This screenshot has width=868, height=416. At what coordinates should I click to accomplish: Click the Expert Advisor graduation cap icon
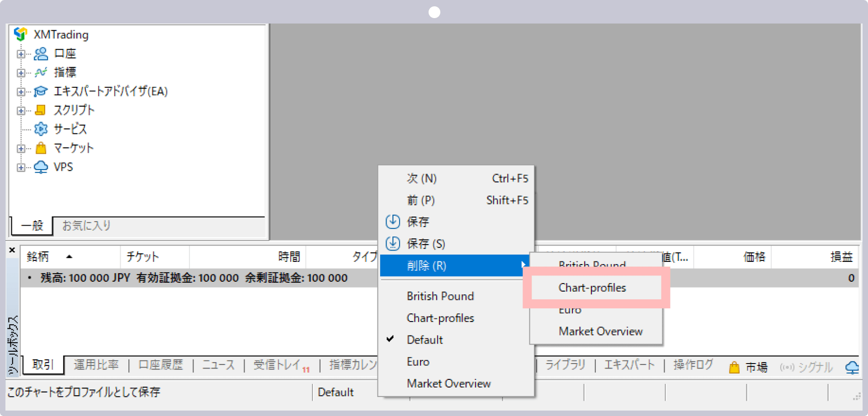(x=41, y=91)
